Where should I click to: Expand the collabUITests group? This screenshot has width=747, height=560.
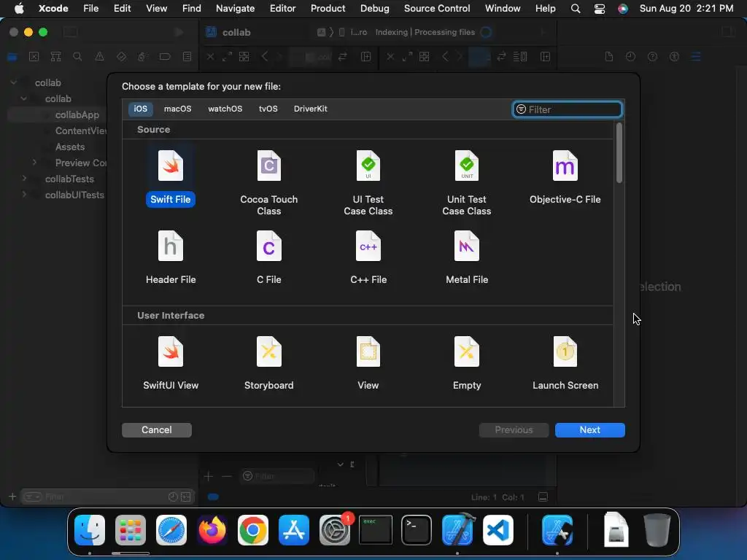24,195
